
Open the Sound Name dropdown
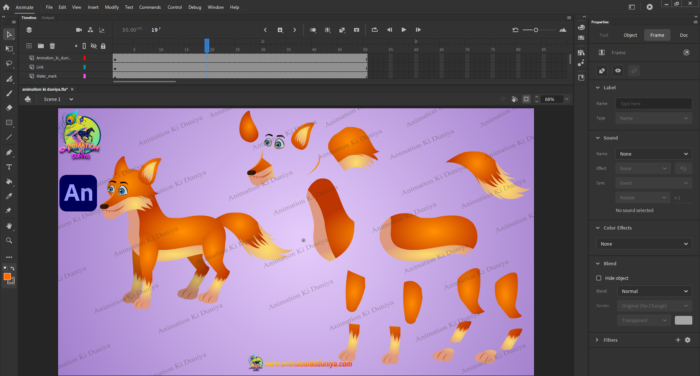tap(654, 154)
